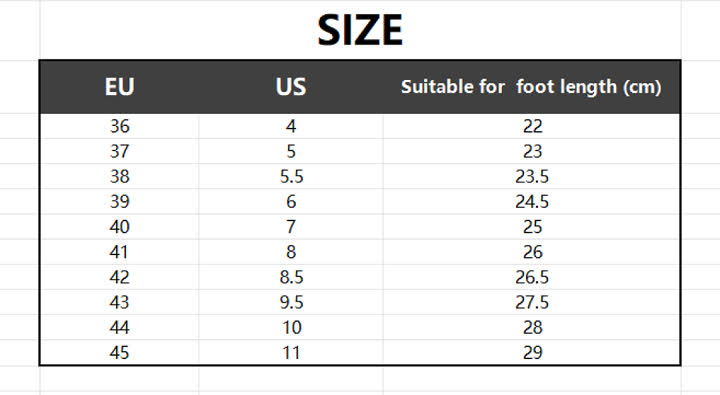Viewport: 720px width, 395px height.
Task: Click the US size 5.5 cell
Action: point(291,176)
